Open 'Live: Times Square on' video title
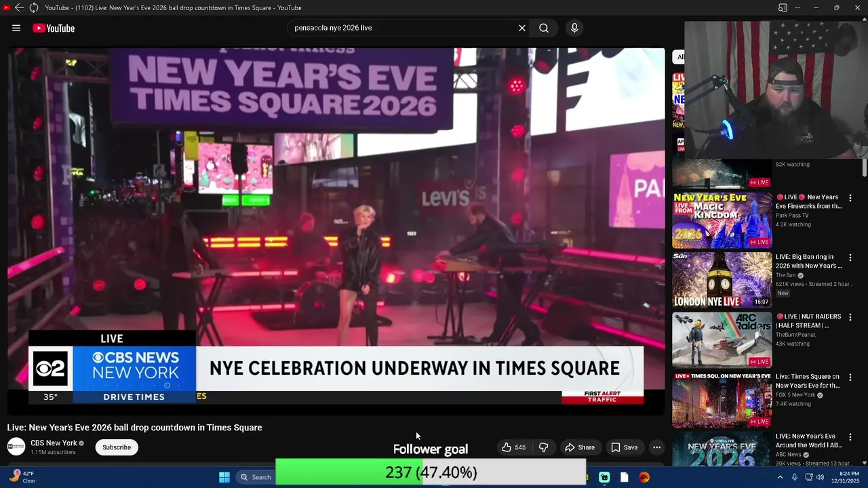The image size is (868, 488). point(808,381)
